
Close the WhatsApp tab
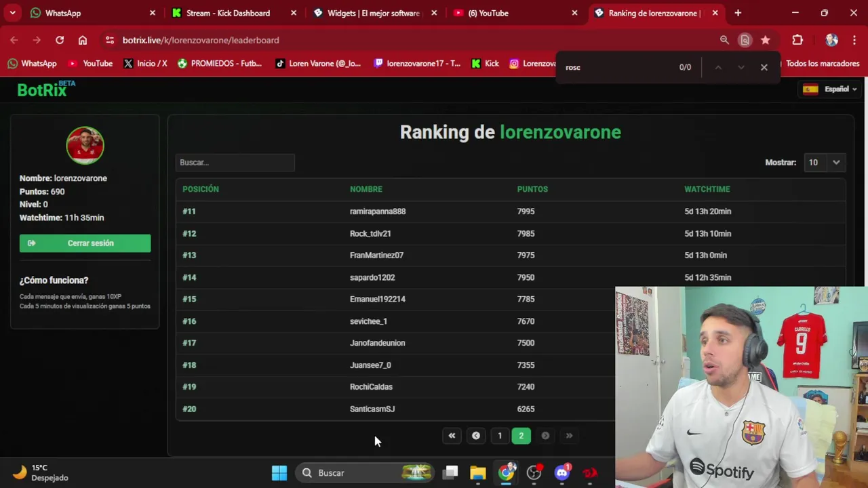click(153, 13)
